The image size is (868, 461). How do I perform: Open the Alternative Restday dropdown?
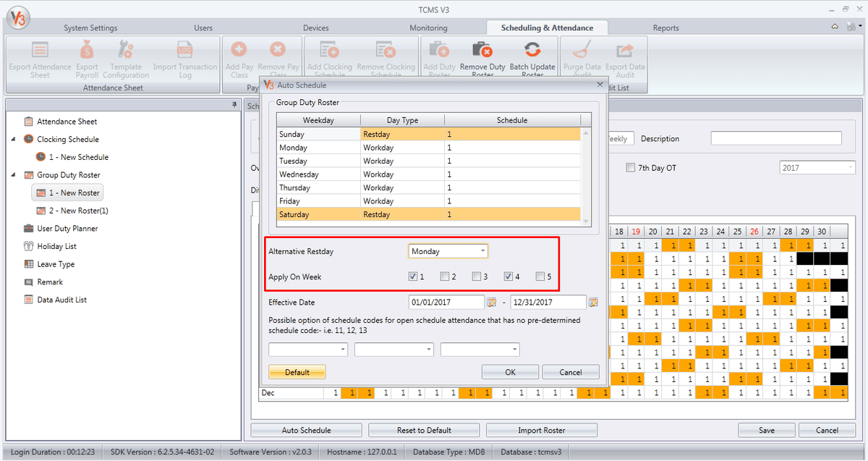448,251
